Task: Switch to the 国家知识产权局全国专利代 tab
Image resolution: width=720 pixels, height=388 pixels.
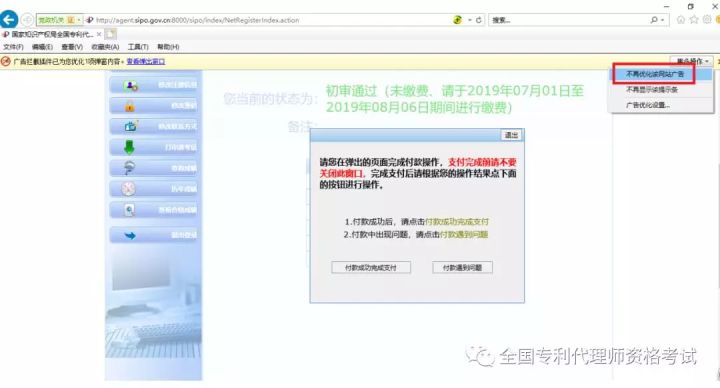Action: (x=51, y=34)
